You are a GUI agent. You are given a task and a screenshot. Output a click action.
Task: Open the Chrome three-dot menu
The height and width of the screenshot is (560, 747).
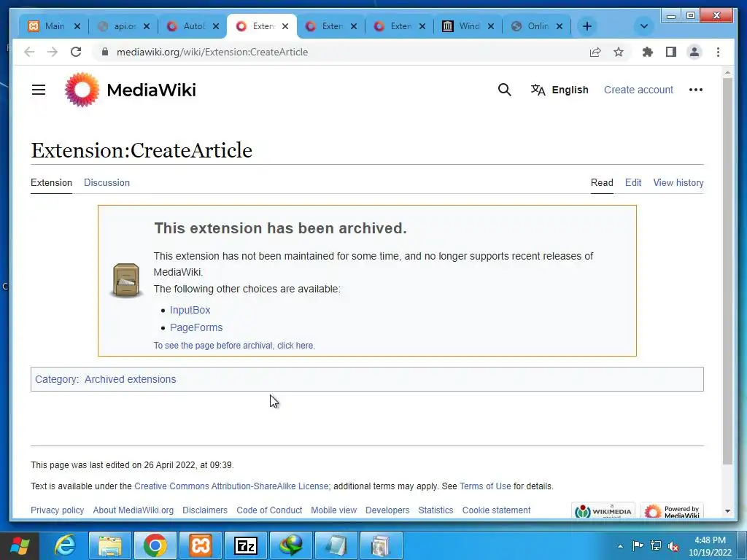pyautogui.click(x=718, y=52)
